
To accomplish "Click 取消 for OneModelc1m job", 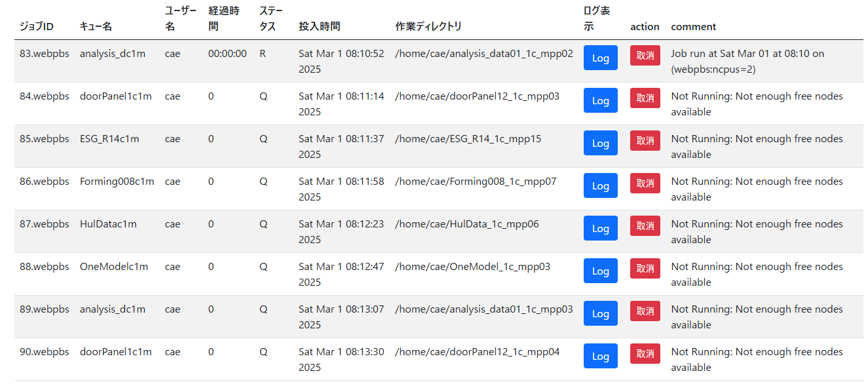I will pos(645,268).
